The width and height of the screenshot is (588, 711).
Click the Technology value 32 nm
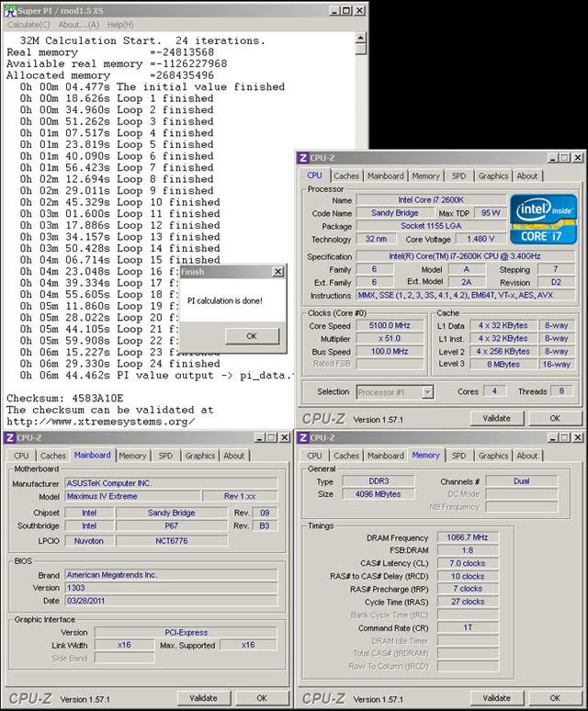(x=376, y=239)
